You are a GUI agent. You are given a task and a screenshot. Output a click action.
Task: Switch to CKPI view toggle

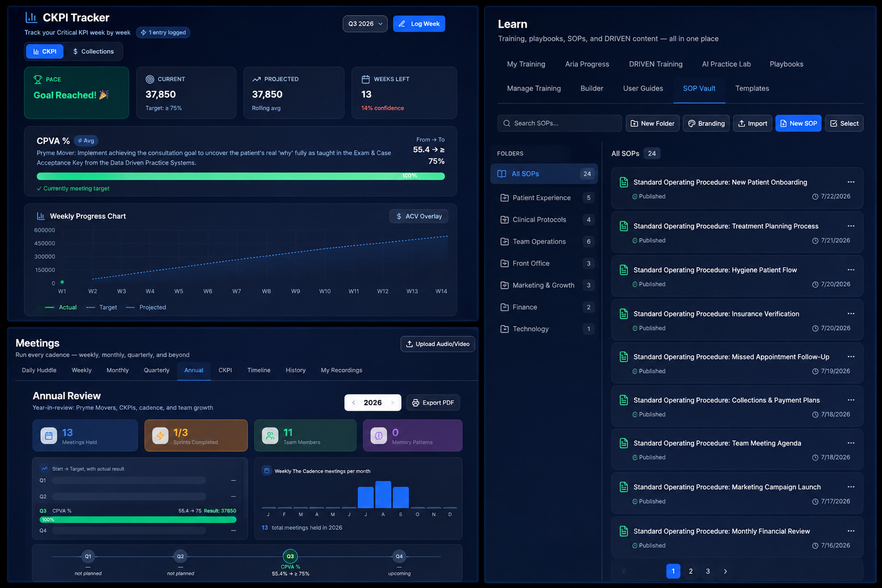pyautogui.click(x=44, y=52)
